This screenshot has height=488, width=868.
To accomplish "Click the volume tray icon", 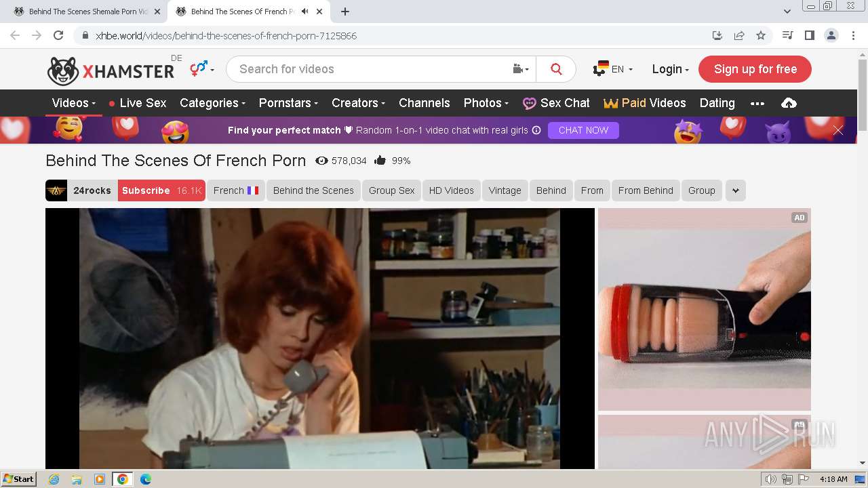I will coord(771,479).
